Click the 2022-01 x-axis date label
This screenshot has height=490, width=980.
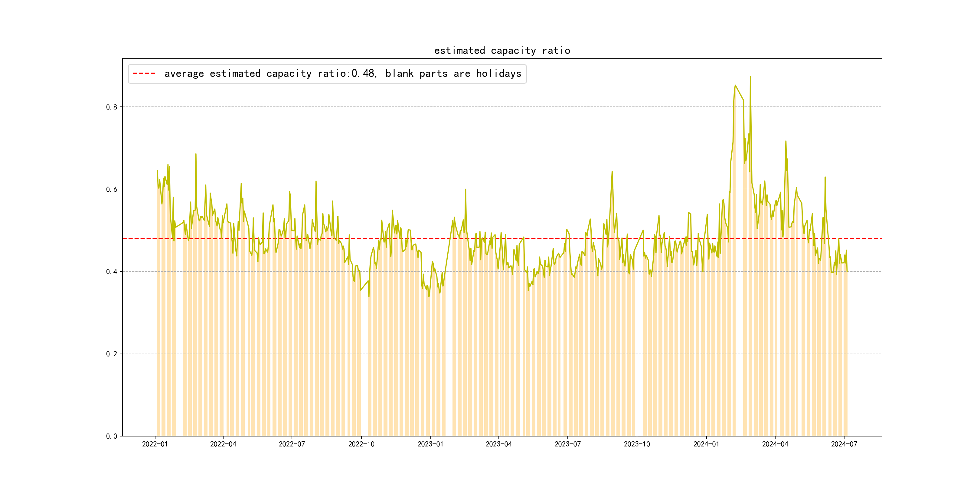point(155,444)
